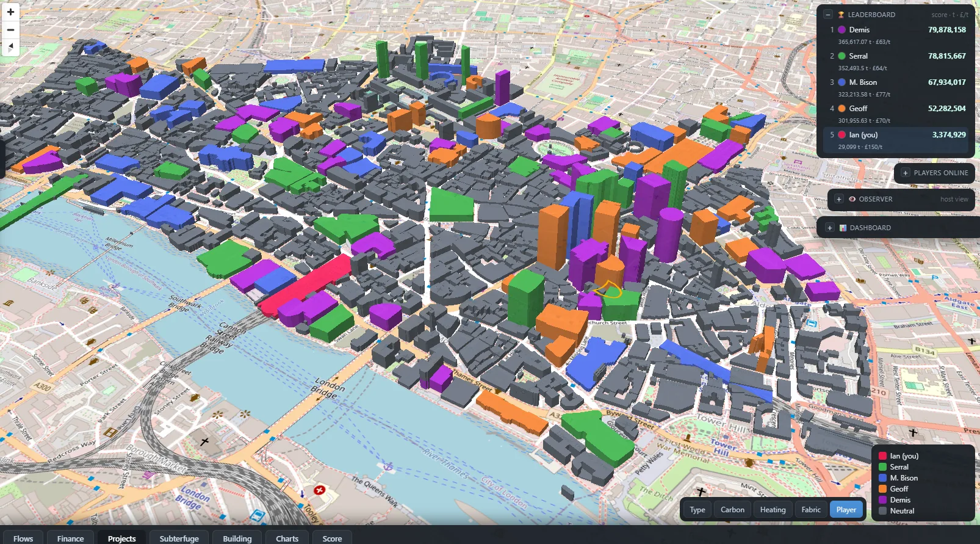Select Ian (you) score 3,374,929
This screenshot has width=980, height=544.
[949, 135]
